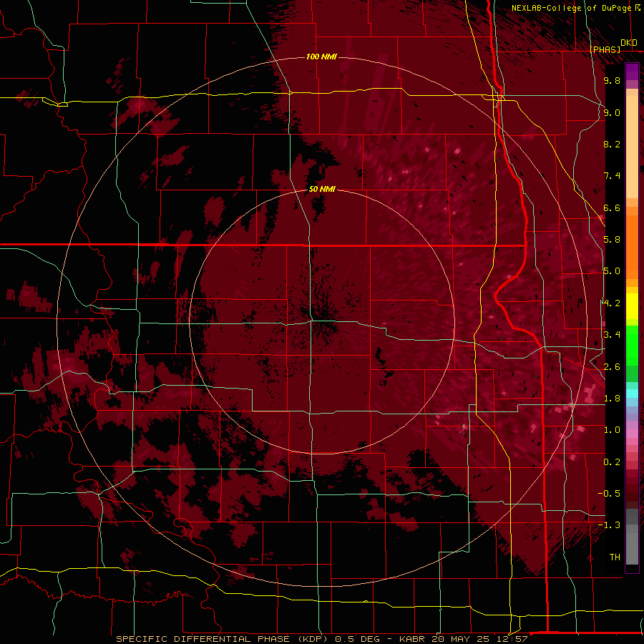644x644 pixels.
Task: Click the 1.0 value on the scale
Action: (x=612, y=430)
